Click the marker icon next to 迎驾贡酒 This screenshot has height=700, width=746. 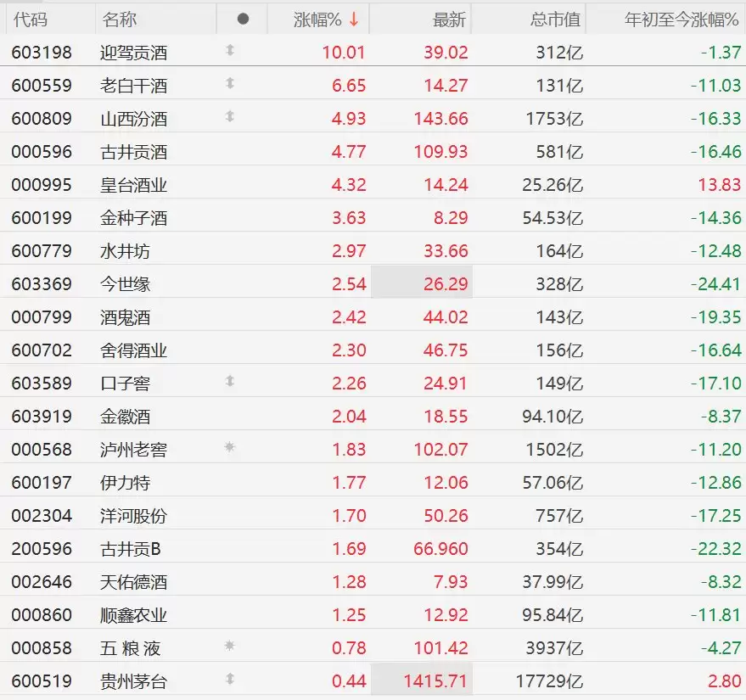229,51
